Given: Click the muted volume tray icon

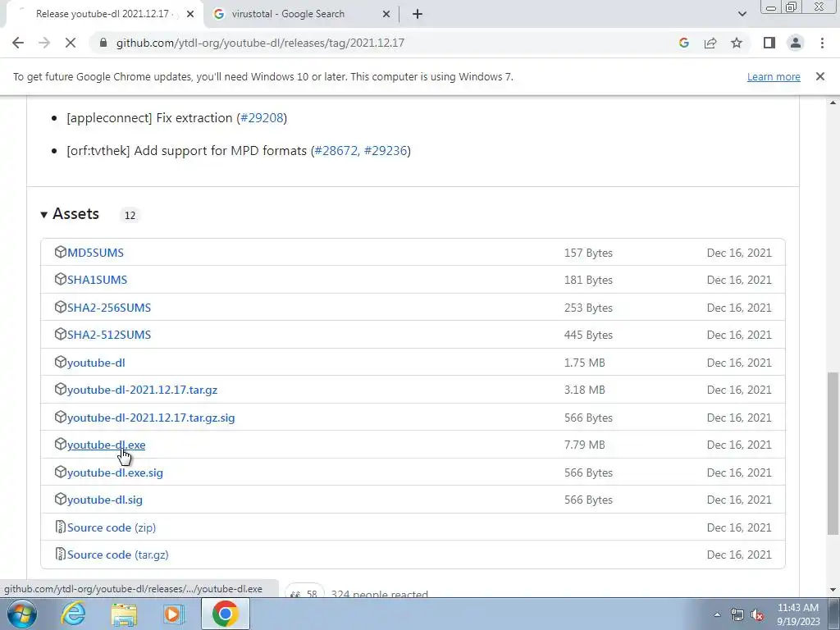Looking at the screenshot, I should [x=757, y=614].
